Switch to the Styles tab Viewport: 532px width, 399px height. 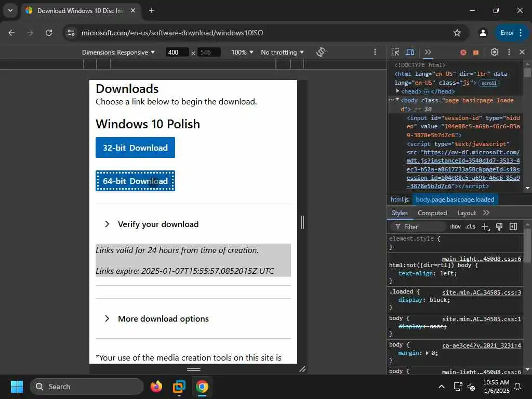(x=400, y=212)
